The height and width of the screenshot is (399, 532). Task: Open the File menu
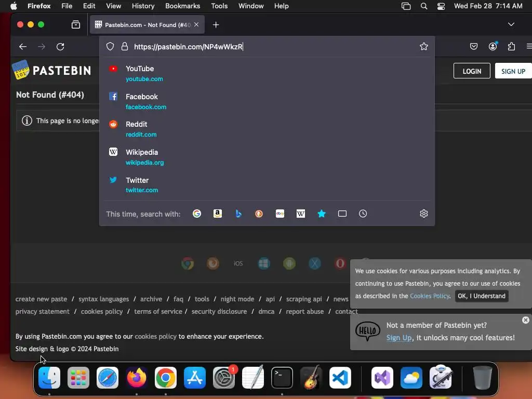[x=66, y=6]
